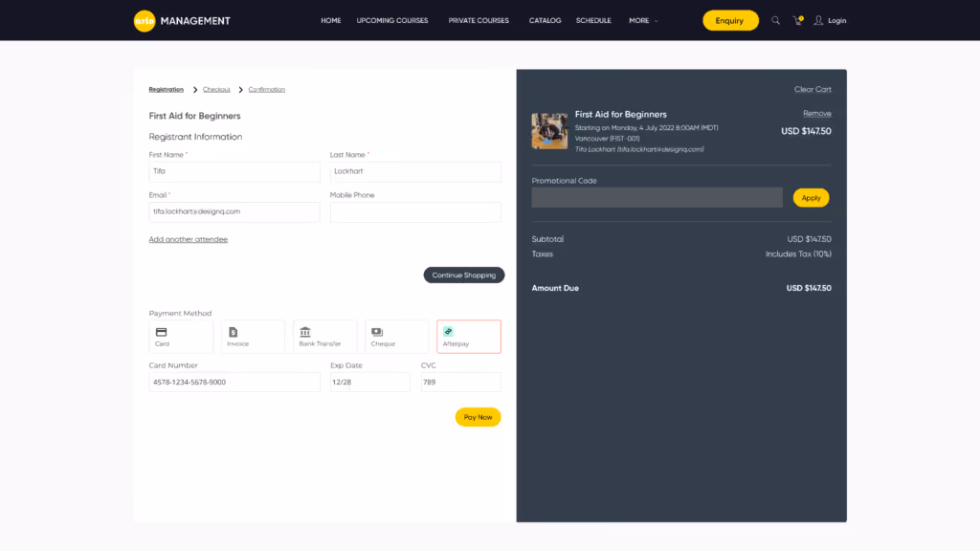This screenshot has height=551, width=980.
Task: Open the search magnifier icon
Action: coord(775,21)
